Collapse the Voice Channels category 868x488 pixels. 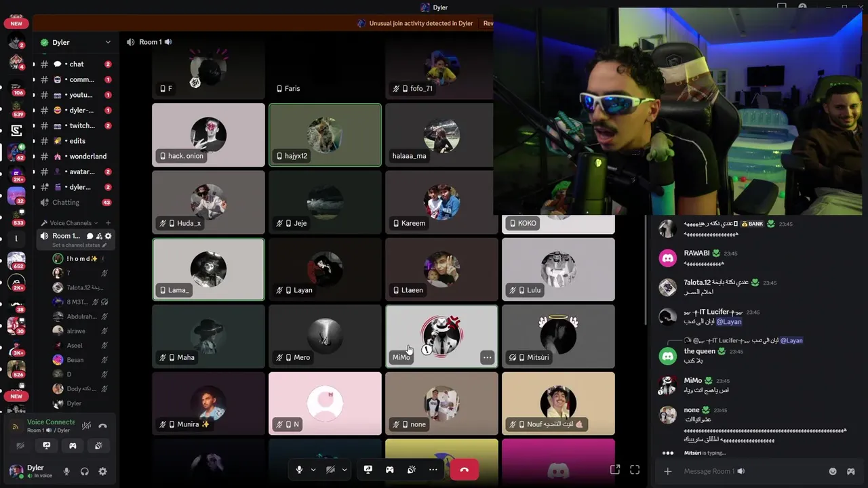coord(69,223)
